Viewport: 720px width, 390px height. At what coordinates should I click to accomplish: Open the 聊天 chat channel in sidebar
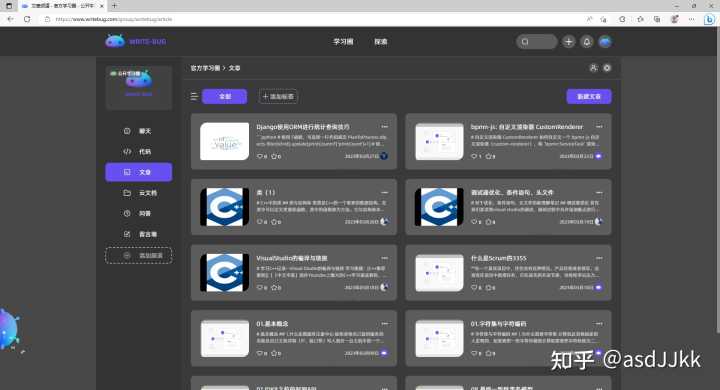click(139, 131)
